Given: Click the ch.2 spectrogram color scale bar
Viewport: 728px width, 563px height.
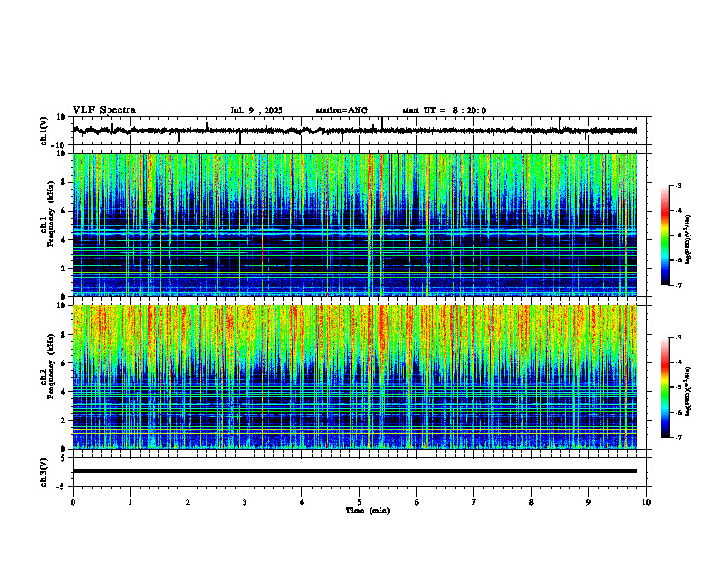Looking at the screenshot, I should point(665,387).
